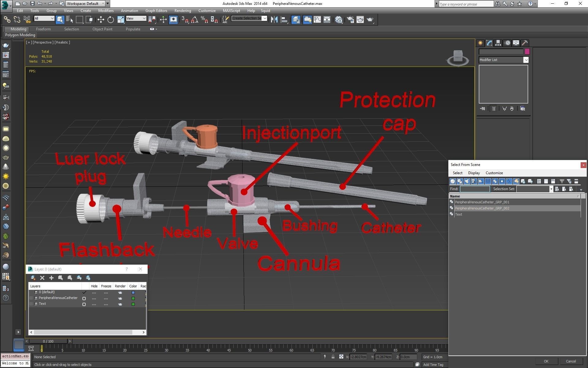Image resolution: width=588 pixels, height=368 pixels.
Task: Open the Utilities command panel tab
Action: point(525,43)
